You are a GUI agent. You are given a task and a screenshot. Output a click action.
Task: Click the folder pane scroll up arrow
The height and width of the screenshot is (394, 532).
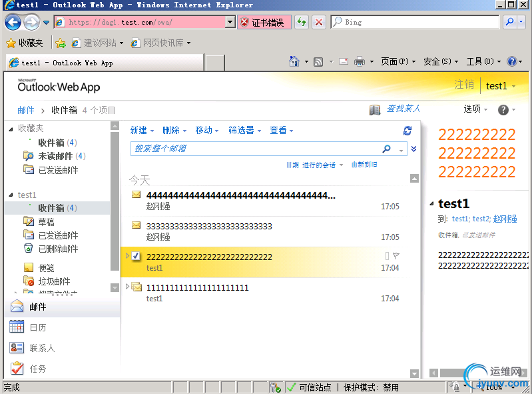pos(115,126)
